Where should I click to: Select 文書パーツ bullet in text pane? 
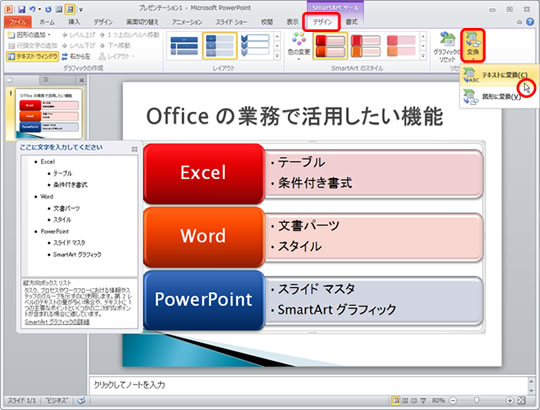[x=66, y=208]
